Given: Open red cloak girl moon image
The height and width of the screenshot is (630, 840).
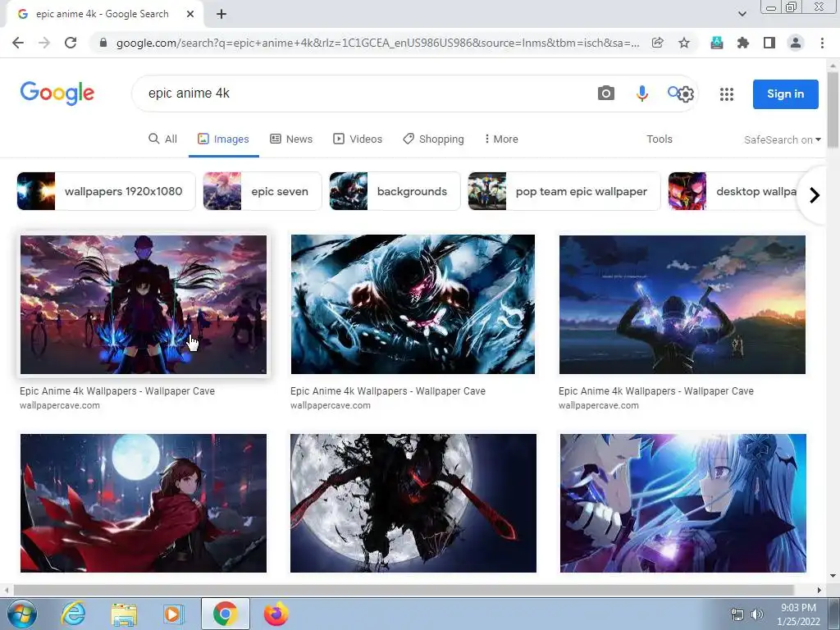Looking at the screenshot, I should (x=143, y=503).
